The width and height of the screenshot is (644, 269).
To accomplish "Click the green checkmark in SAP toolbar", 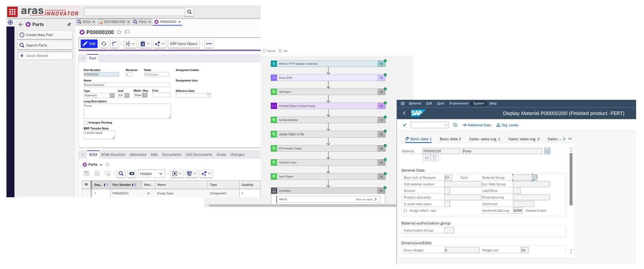I will coord(405,125).
